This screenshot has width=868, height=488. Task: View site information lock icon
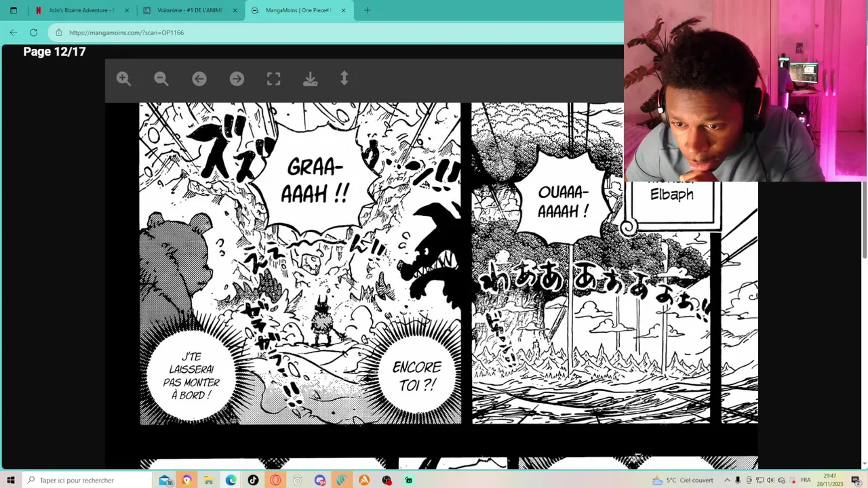point(59,33)
